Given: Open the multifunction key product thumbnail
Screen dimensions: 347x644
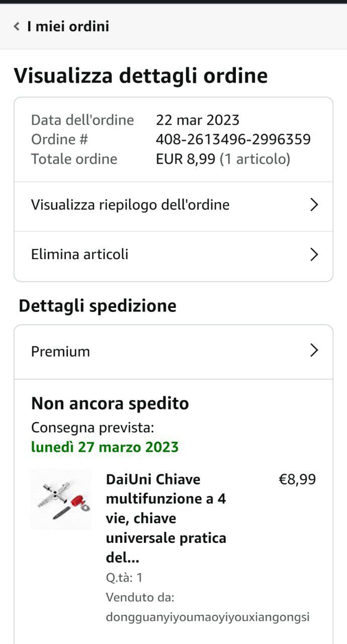Looking at the screenshot, I should (61, 499).
